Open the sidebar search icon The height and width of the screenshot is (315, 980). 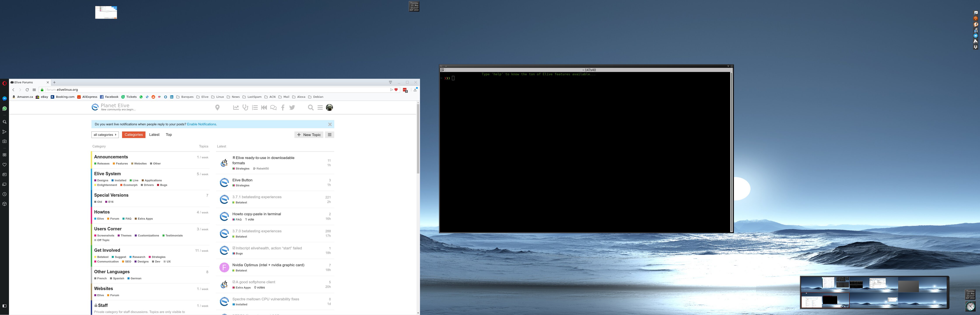pos(5,122)
